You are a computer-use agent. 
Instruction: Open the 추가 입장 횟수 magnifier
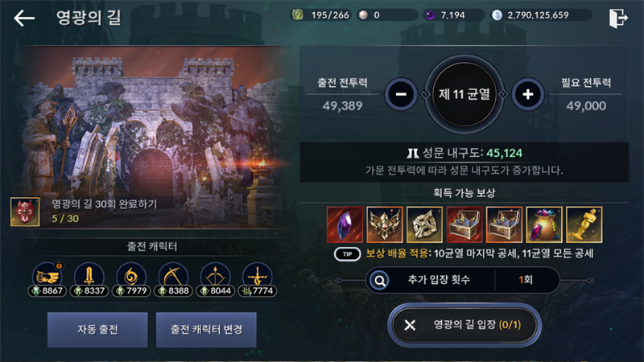click(x=379, y=280)
